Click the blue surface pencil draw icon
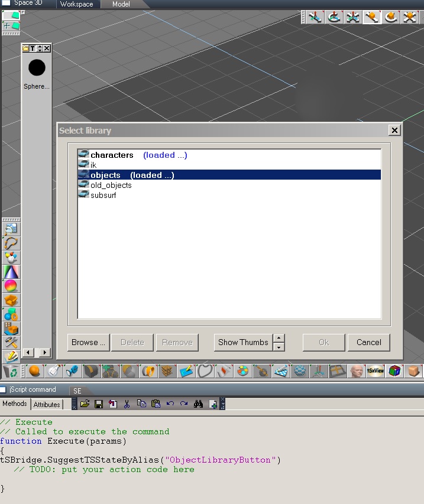The width and height of the screenshot is (424, 504). coord(186,371)
